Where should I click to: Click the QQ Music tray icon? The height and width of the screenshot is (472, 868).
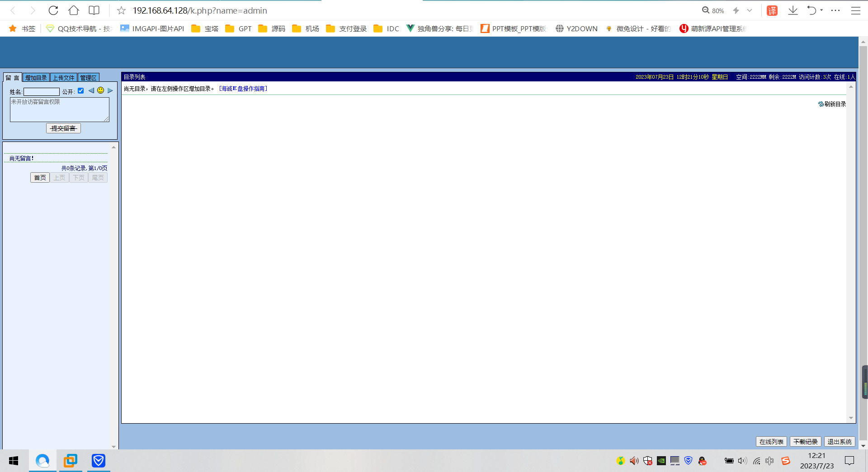pos(620,461)
